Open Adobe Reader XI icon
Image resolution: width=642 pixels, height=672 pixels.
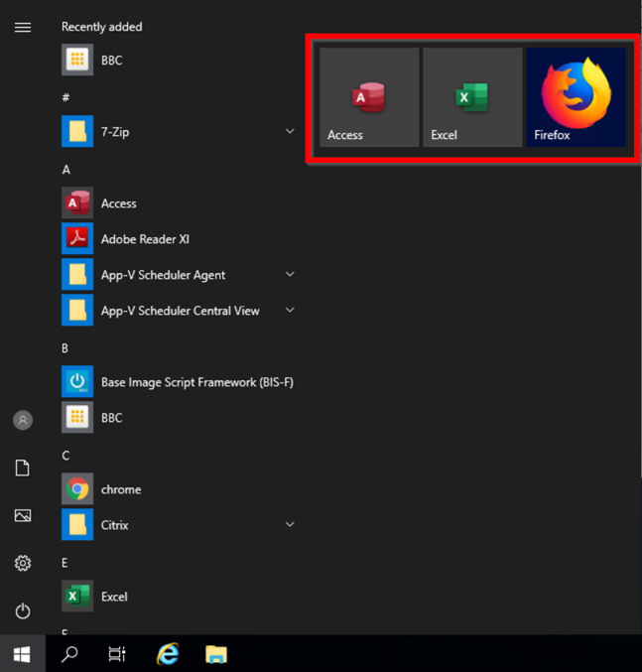pyautogui.click(x=77, y=238)
